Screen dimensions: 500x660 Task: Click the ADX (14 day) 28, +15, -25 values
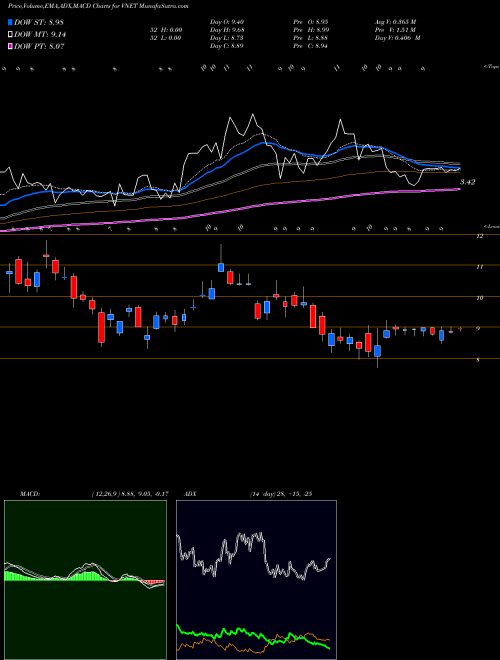(280, 494)
